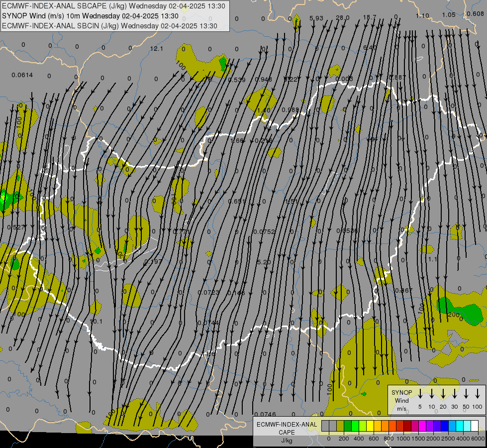This screenshot has height=448, width=487.
Task: Click the wind legend arrow above 10
Action: (x=432, y=394)
